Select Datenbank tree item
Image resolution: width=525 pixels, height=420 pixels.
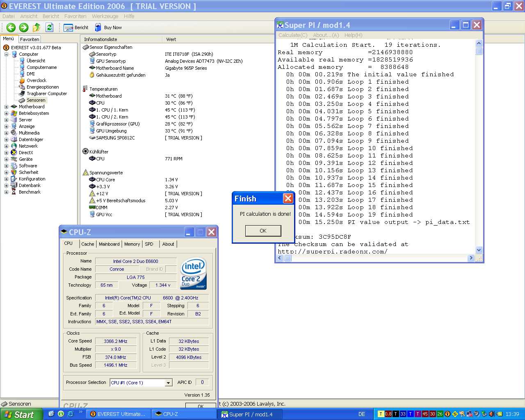[x=30, y=185]
